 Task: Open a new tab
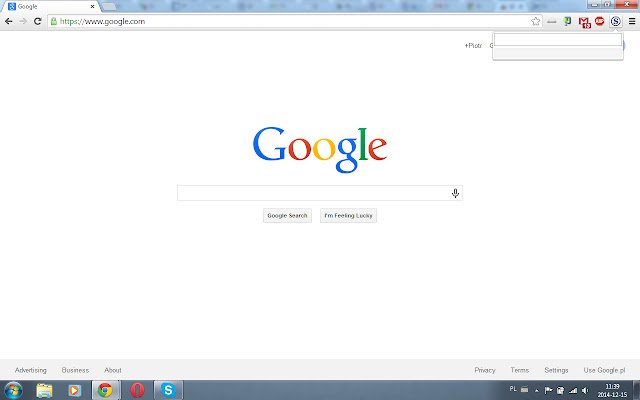pos(109,6)
